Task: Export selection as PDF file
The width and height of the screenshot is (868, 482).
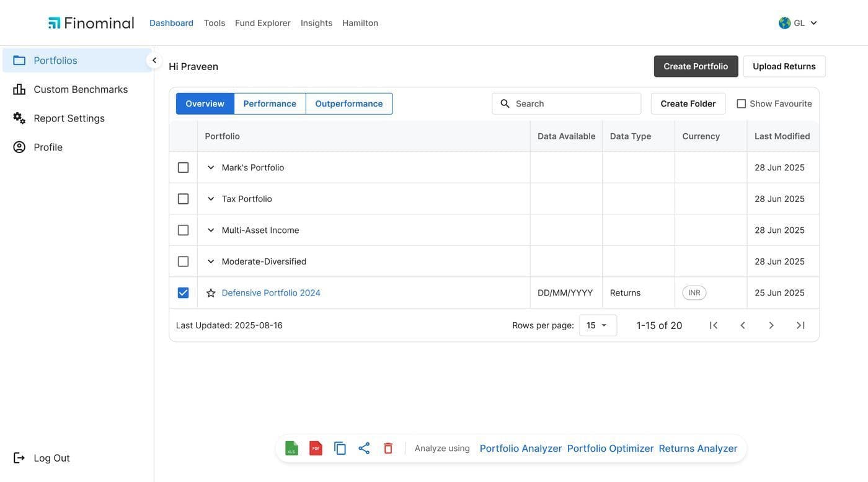Action: pyautogui.click(x=316, y=448)
